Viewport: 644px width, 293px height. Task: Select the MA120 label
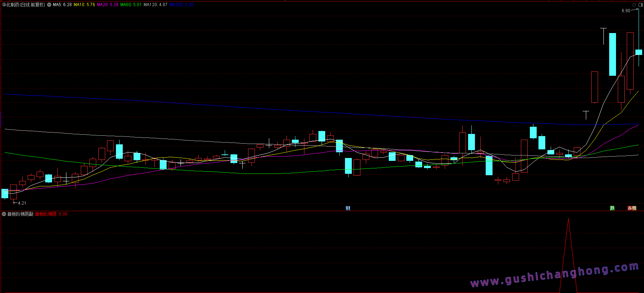point(155,5)
